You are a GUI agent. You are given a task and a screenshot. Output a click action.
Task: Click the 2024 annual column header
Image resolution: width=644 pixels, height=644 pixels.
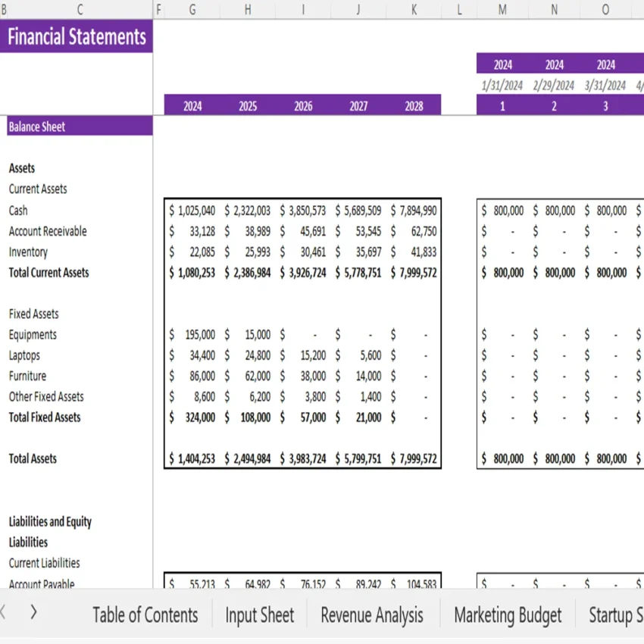[x=192, y=106]
